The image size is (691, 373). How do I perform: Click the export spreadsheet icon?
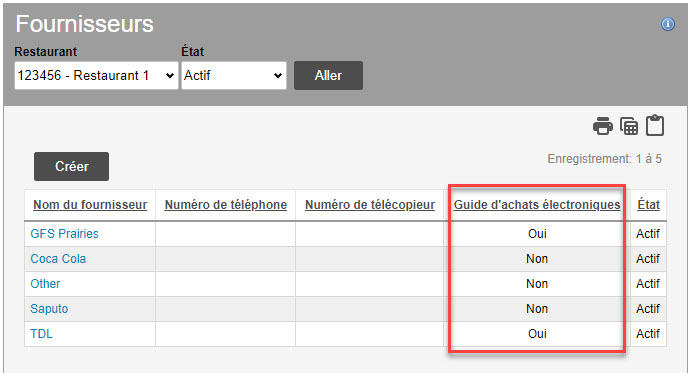[x=629, y=126]
